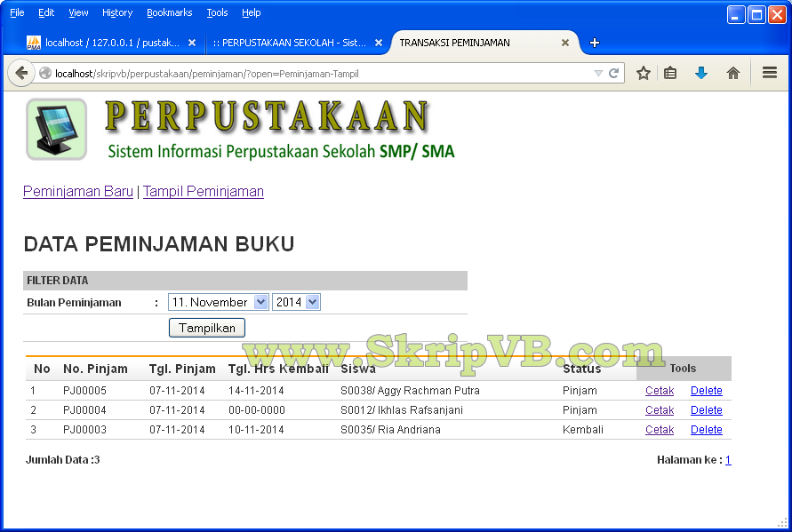Show URL history dropdown arrow
The image size is (792, 532).
[598, 74]
